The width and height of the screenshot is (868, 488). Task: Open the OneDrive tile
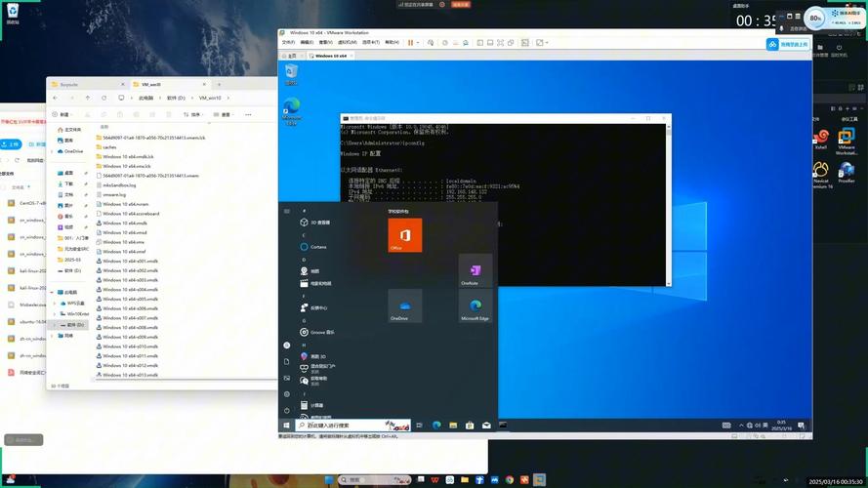click(404, 305)
